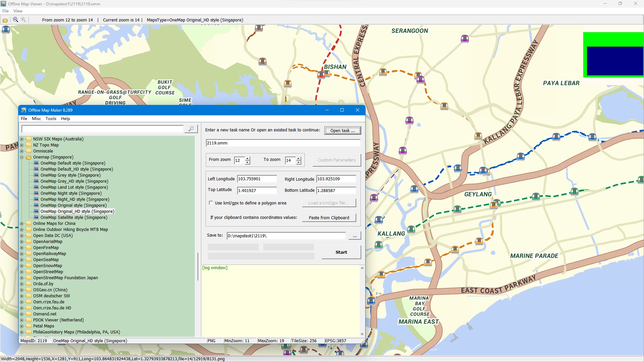The width and height of the screenshot is (644, 362).
Task: Increase the To zoom value
Action: 299,158
